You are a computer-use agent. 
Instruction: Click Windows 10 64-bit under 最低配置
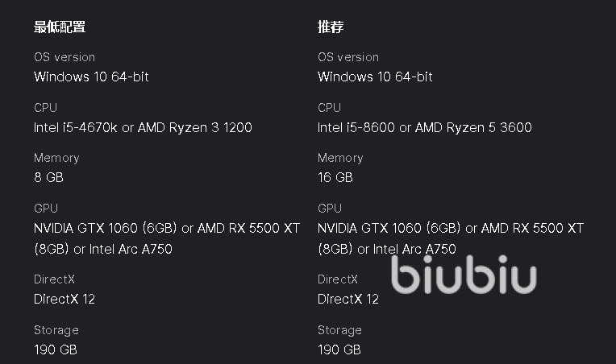[91, 77]
